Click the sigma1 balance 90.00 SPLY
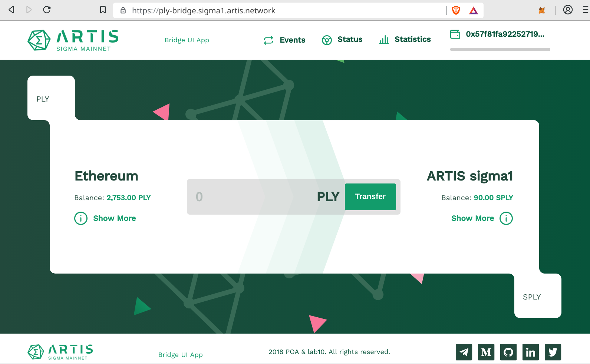 pos(494,198)
